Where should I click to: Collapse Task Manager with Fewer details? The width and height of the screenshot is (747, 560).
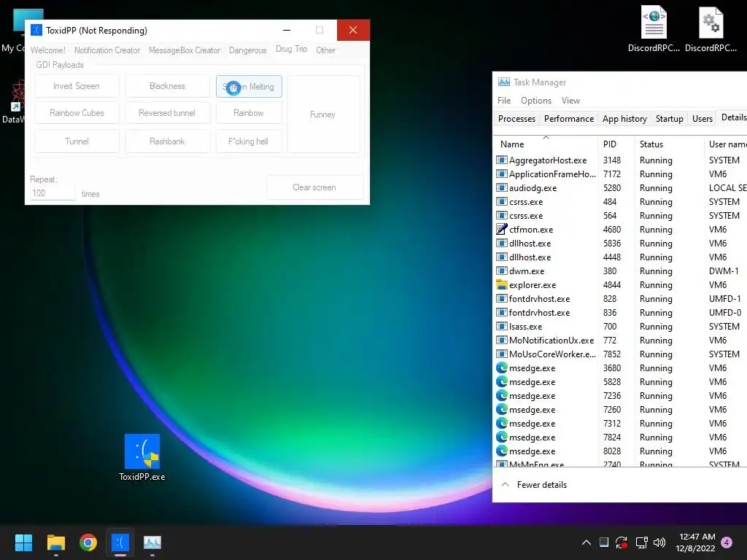click(x=534, y=485)
